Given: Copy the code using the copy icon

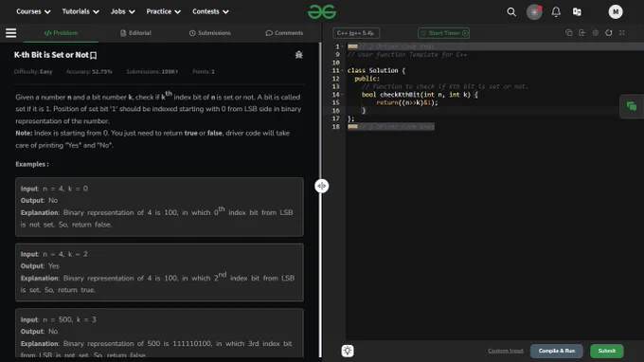Looking at the screenshot, I should [569, 33].
